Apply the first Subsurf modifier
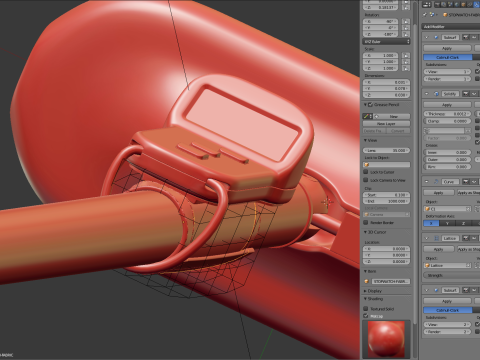 pyautogui.click(x=447, y=48)
